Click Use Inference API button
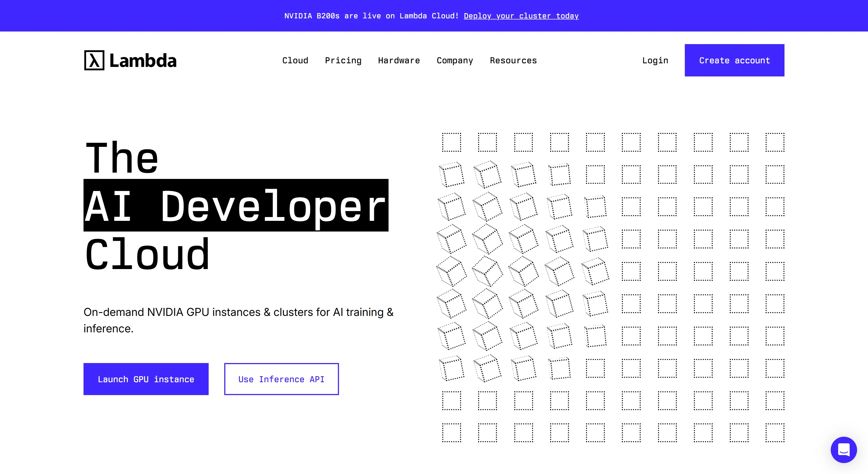This screenshot has width=868, height=474. pyautogui.click(x=281, y=379)
